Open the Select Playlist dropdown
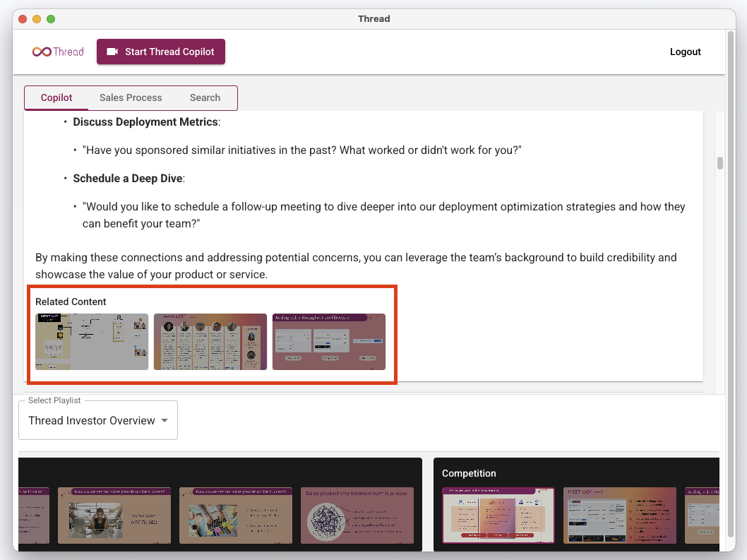This screenshot has height=560, width=747. [x=98, y=420]
